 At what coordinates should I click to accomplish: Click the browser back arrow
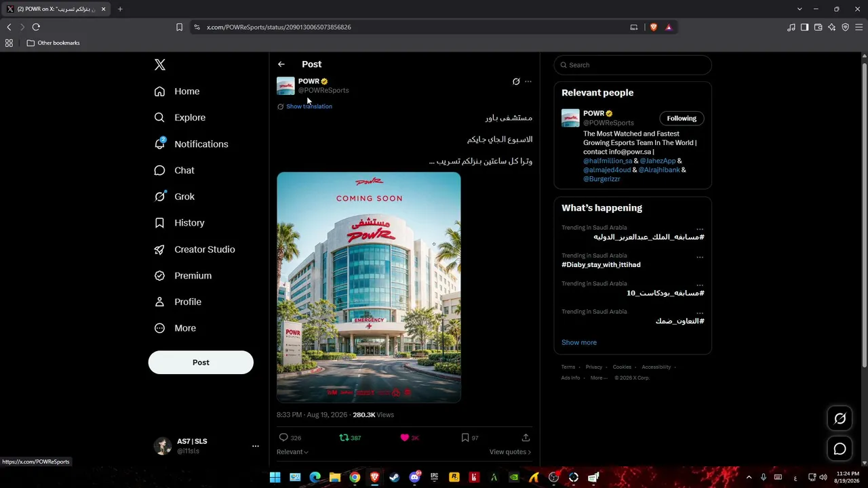pos(9,27)
